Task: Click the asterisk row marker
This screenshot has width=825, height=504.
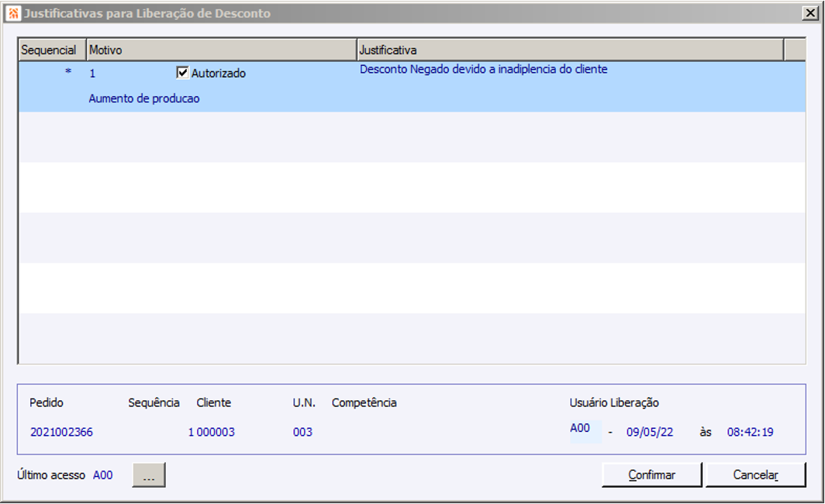Action: (x=68, y=71)
